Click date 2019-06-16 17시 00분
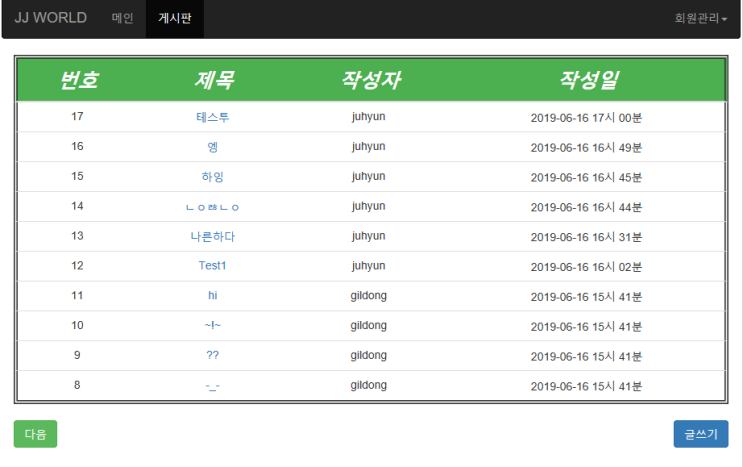This screenshot has height=467, width=743. pyautogui.click(x=586, y=118)
